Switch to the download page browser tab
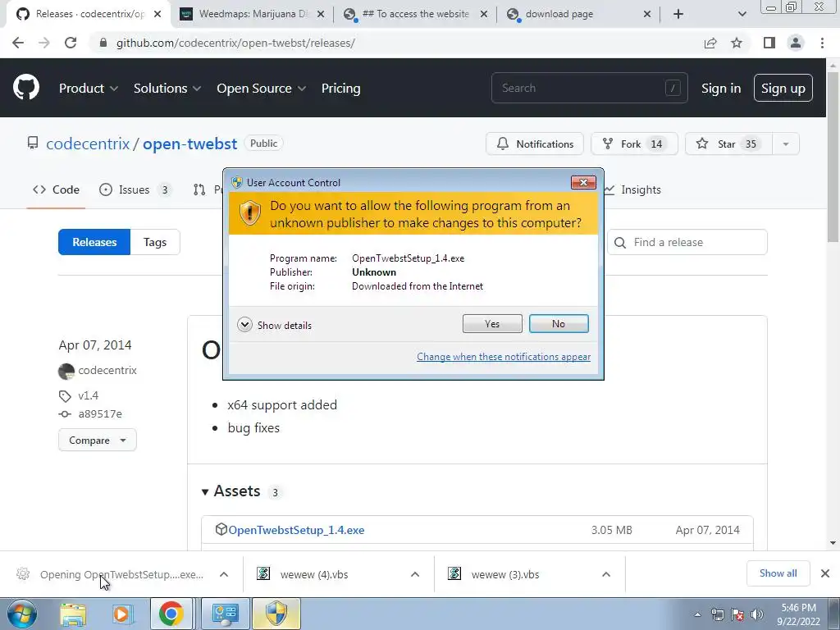Viewport: 840px width, 630px height. point(578,14)
